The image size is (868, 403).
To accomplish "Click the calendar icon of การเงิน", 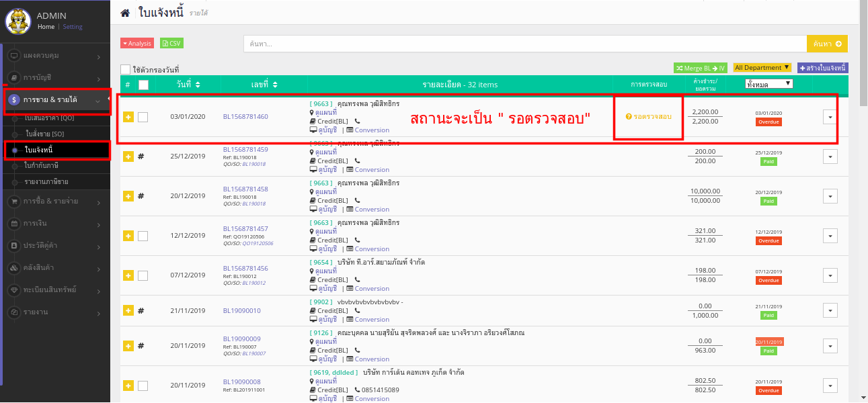I will coord(14,223).
